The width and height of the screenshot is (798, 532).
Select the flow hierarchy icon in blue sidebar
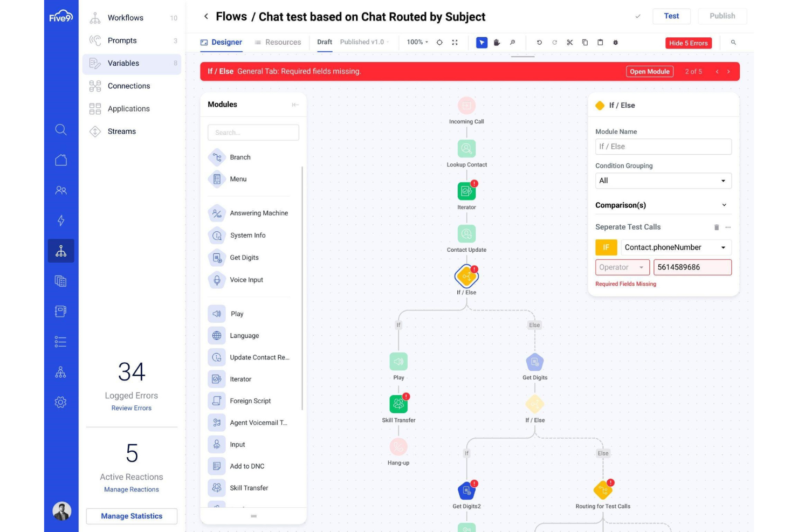tap(61, 250)
